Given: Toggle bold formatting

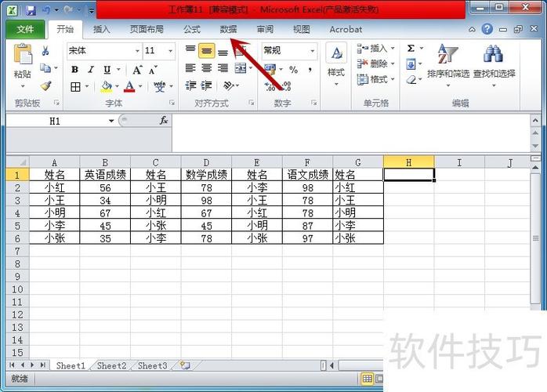Looking at the screenshot, I should [74, 70].
